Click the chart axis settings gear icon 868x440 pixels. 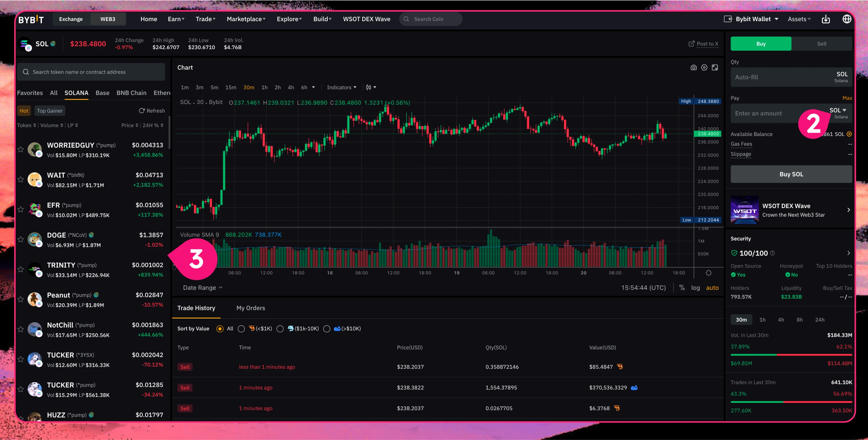point(709,273)
